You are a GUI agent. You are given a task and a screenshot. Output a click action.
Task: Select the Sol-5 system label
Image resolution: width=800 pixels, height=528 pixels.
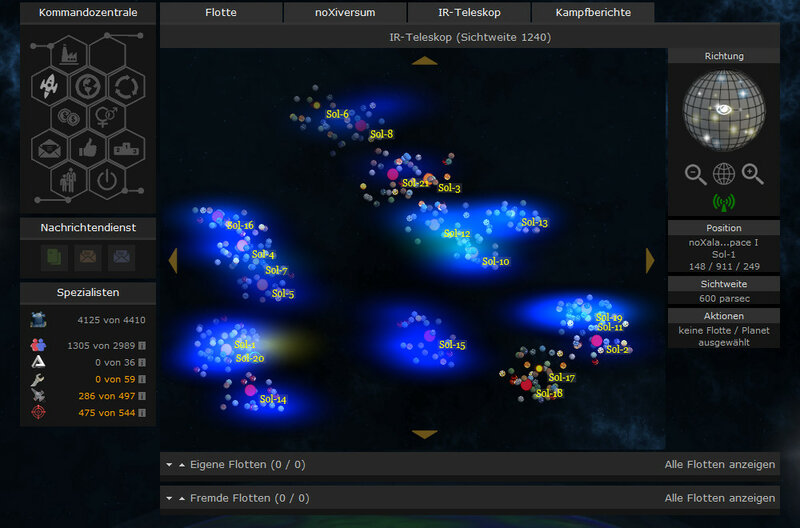(283, 294)
